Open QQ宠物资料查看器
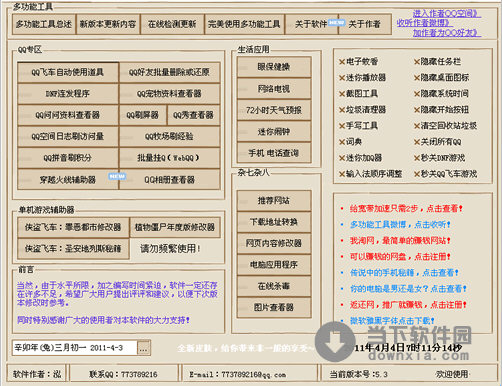This screenshot has width=502, height=386. tap(169, 94)
